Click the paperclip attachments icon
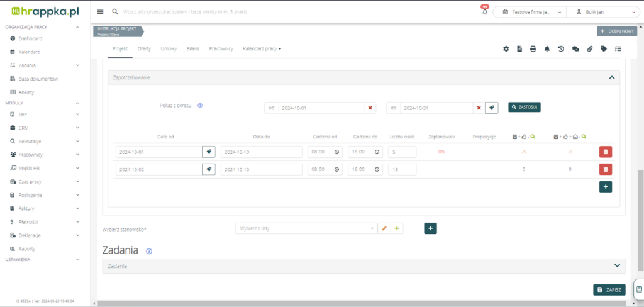 (590, 49)
